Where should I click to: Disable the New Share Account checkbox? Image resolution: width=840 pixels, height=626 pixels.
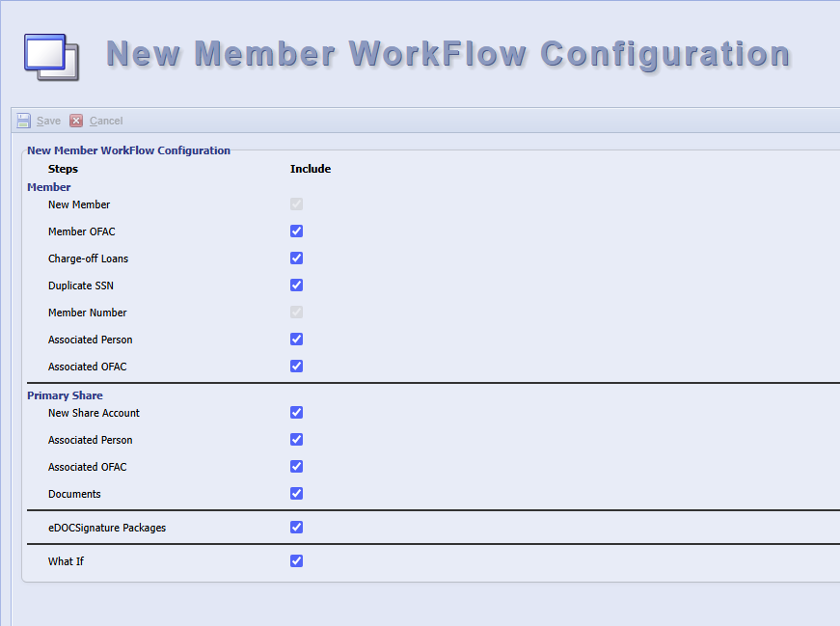(x=296, y=412)
